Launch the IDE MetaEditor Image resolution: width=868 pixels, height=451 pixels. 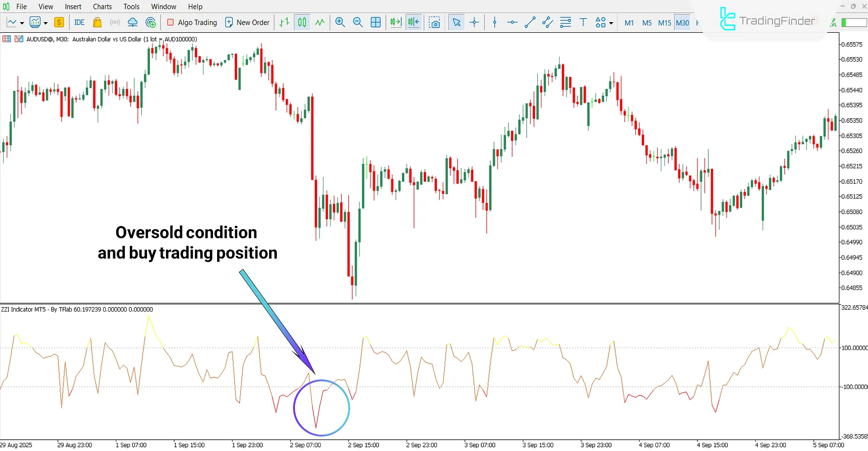pyautogui.click(x=79, y=22)
